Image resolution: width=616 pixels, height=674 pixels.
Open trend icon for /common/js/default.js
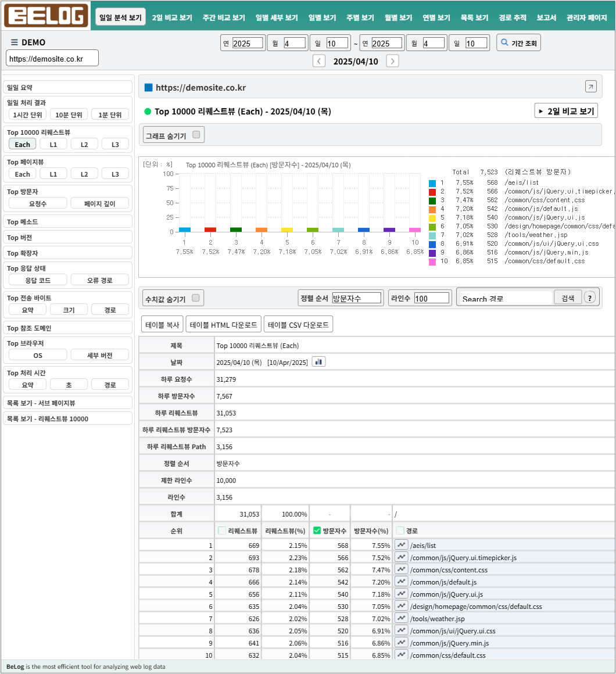click(x=401, y=582)
